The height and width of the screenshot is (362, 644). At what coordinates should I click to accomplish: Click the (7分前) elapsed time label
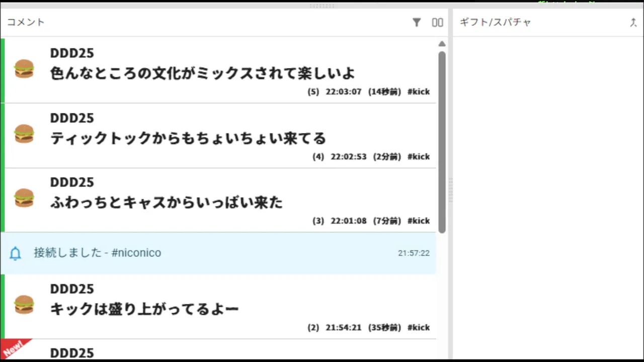(387, 221)
